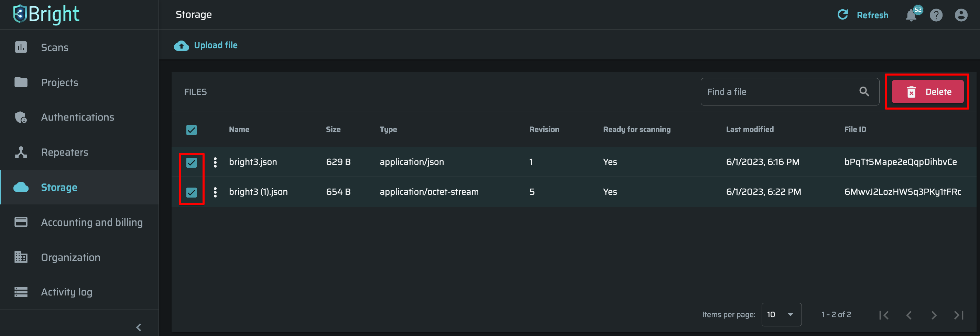Click the 654 B size cell
The image size is (980, 336).
[x=338, y=192]
